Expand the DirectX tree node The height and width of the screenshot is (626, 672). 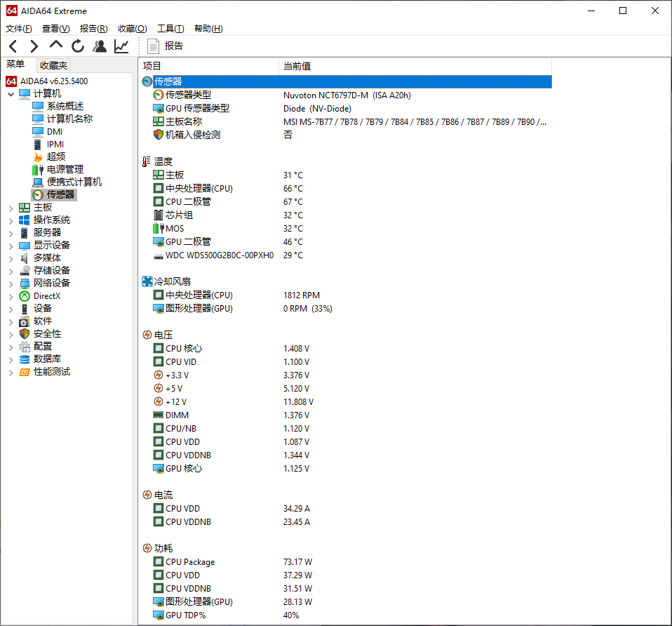(11, 297)
